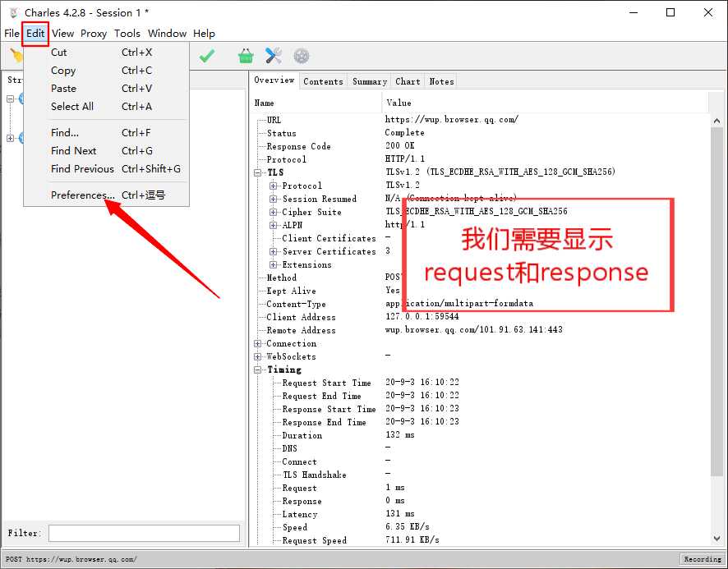This screenshot has width=728, height=569.
Task: Click the green checkmark validate icon
Action: 206,56
